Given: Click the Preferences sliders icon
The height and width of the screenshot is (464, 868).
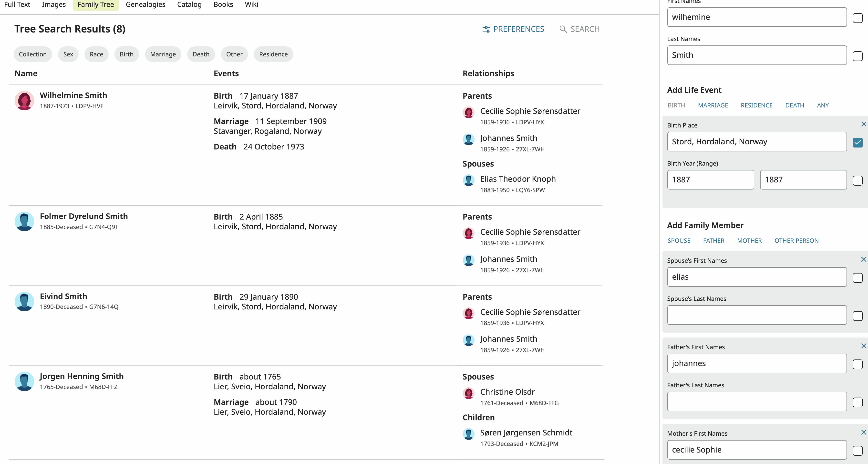Looking at the screenshot, I should point(486,29).
